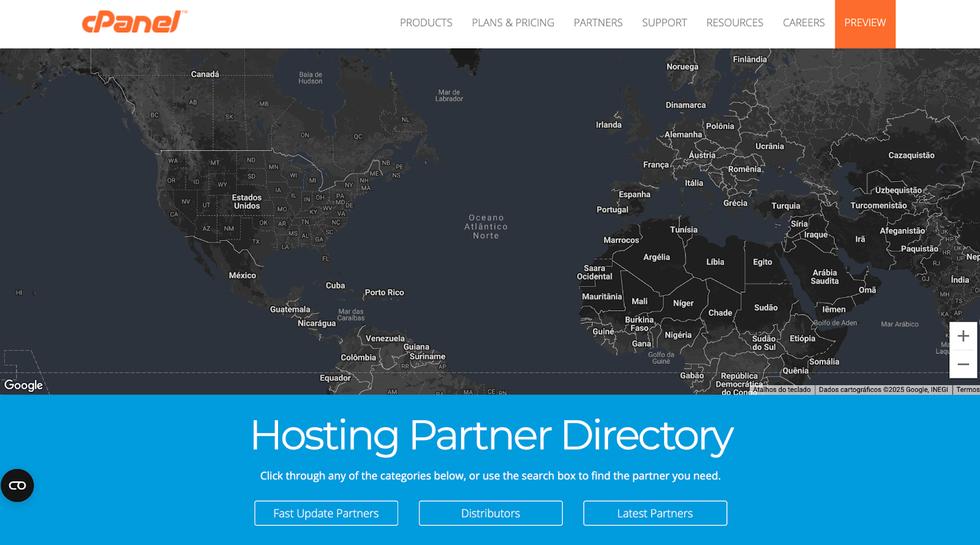Go to the Partners menu
This screenshot has height=545, width=980.
tap(598, 23)
